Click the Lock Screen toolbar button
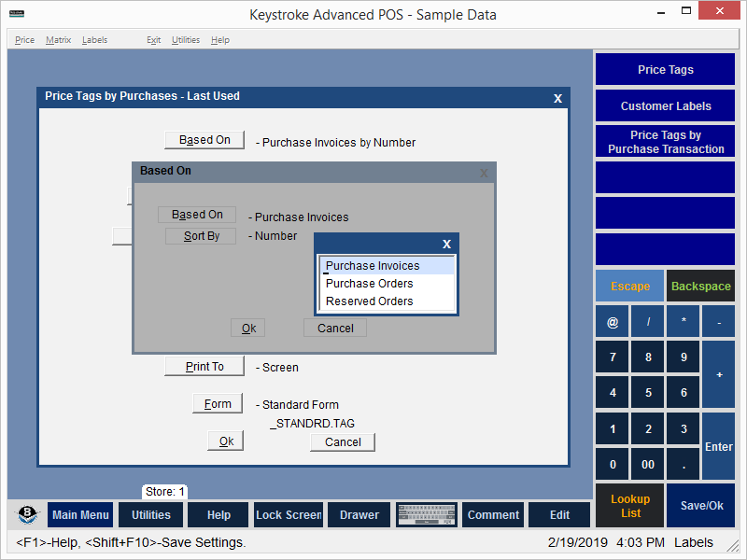 [x=289, y=515]
